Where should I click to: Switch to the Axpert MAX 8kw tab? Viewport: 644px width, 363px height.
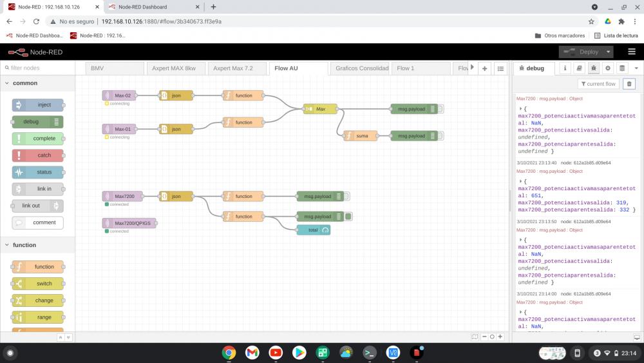point(176,68)
